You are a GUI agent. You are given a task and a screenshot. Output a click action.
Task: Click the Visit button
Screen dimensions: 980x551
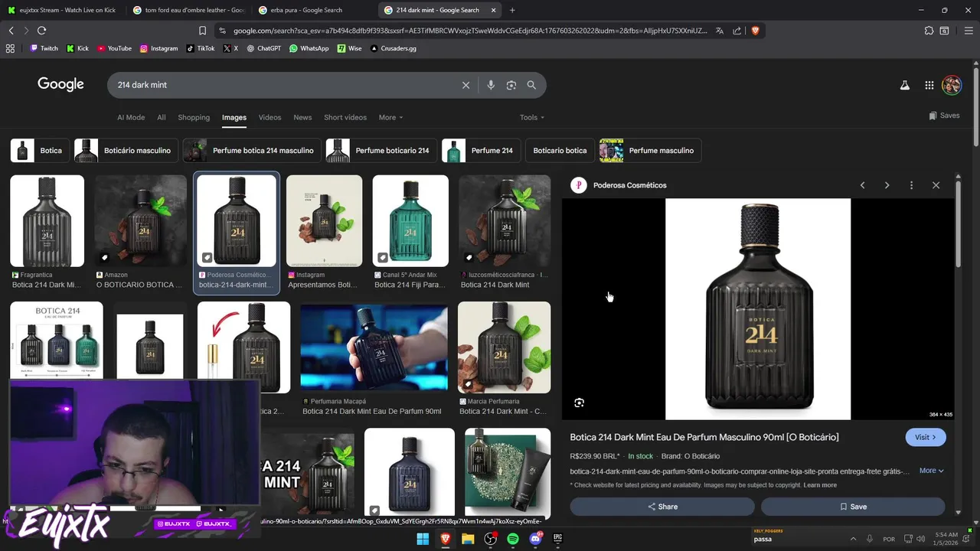click(x=926, y=437)
